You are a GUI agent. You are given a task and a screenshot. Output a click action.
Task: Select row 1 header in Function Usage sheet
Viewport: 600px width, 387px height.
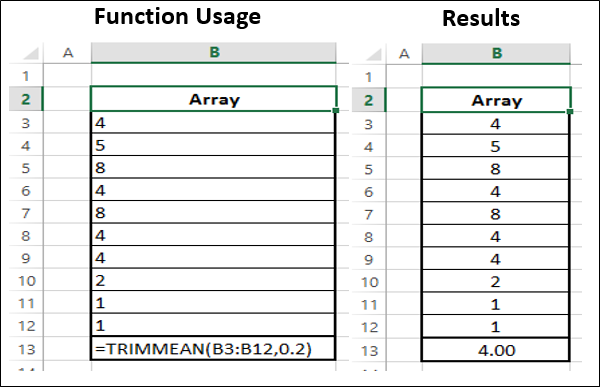26,75
